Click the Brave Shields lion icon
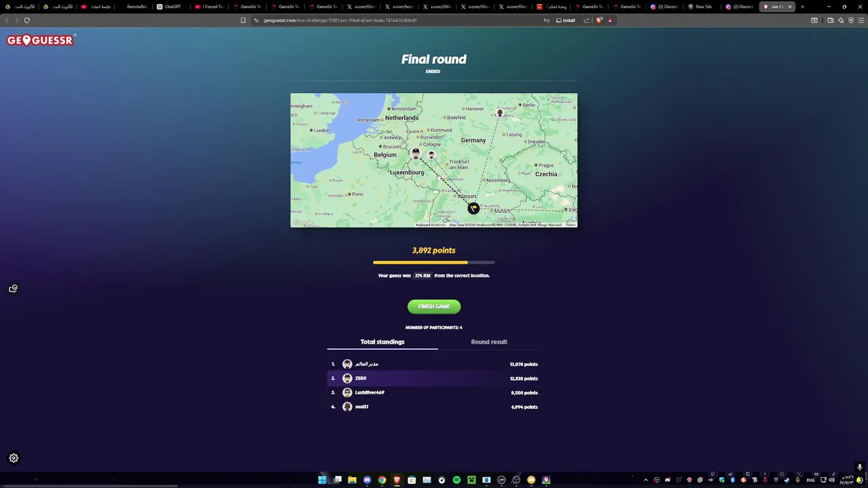 (x=599, y=20)
